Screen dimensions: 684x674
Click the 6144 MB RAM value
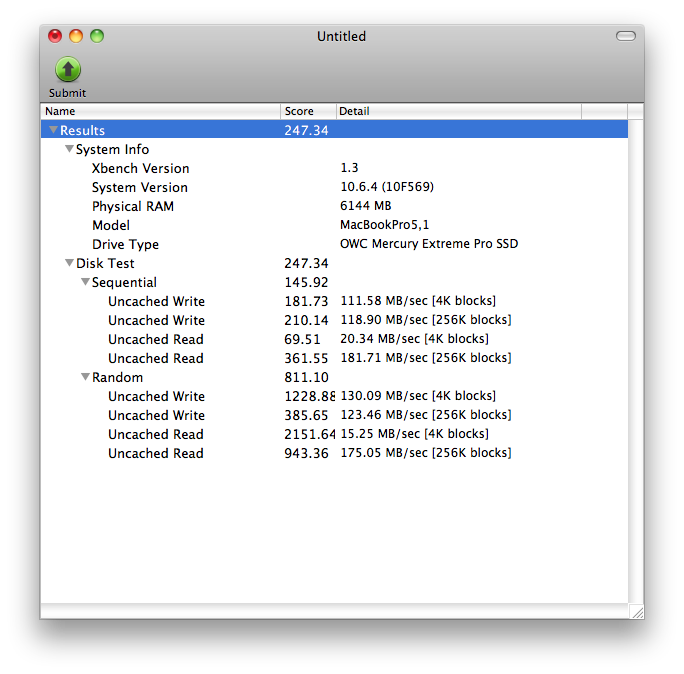point(366,205)
